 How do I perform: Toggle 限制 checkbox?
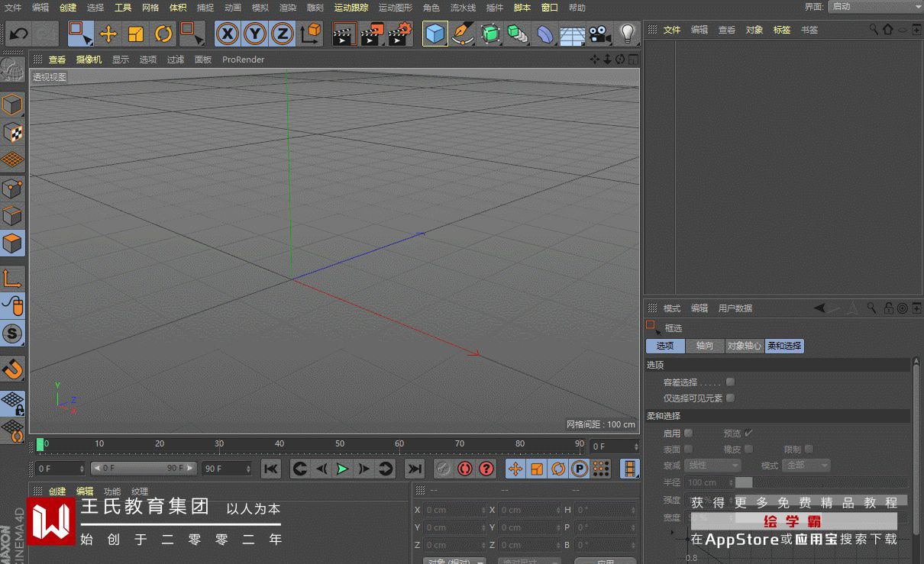point(809,449)
